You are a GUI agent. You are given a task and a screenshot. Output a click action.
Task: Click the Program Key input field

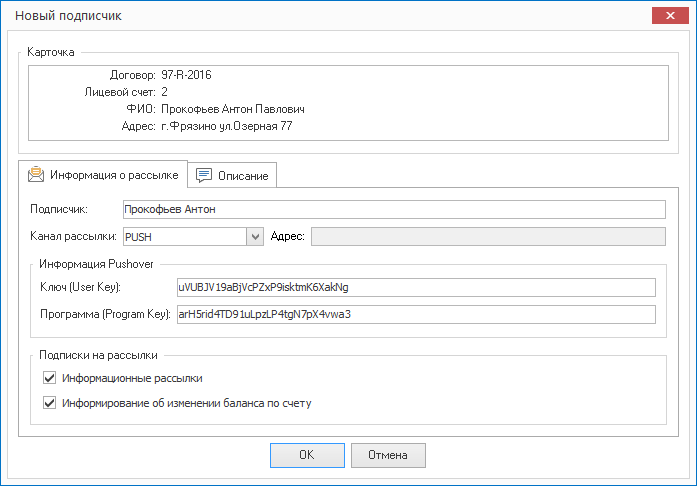coord(416,314)
